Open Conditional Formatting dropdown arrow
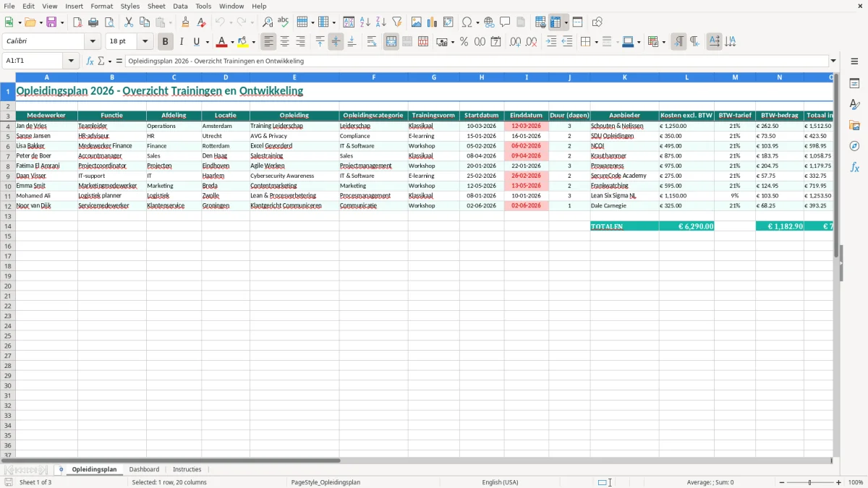868x488 pixels. tap(663, 43)
